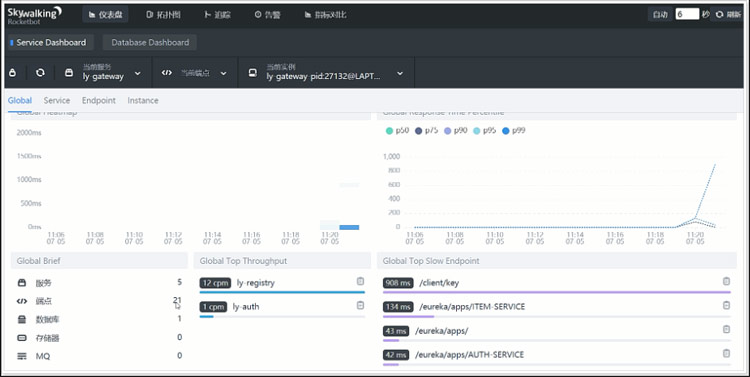Click the ly-registry service name
750x377 pixels.
pos(255,283)
